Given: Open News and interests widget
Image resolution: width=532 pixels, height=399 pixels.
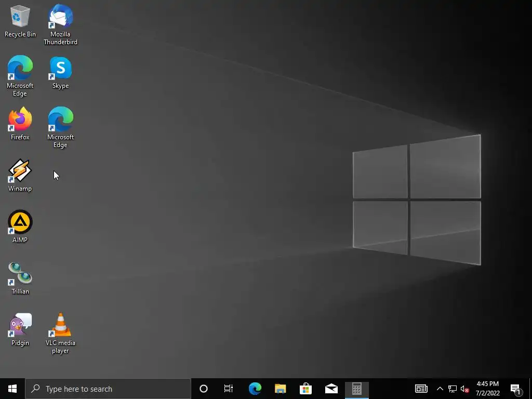Looking at the screenshot, I should pos(421,389).
